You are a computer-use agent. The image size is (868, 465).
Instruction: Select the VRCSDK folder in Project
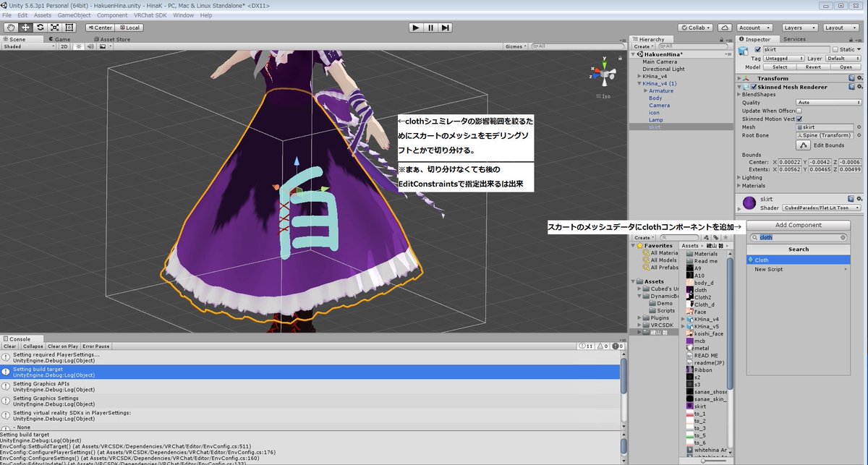(x=657, y=325)
